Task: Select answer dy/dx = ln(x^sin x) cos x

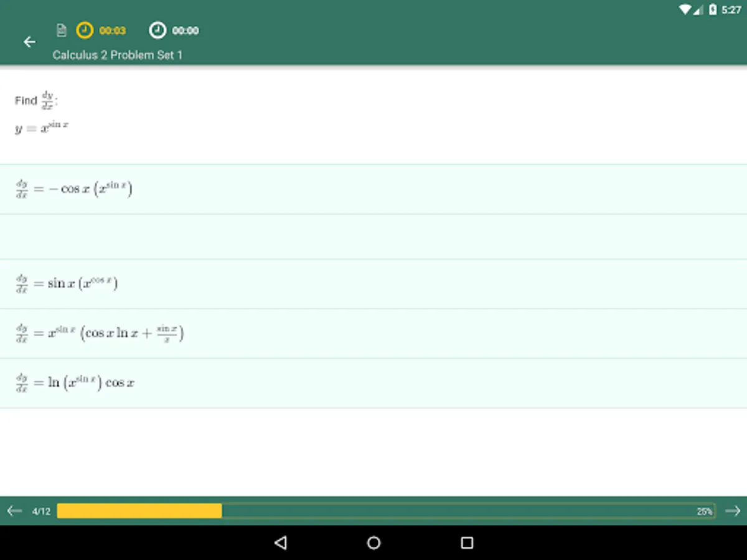Action: point(374,383)
